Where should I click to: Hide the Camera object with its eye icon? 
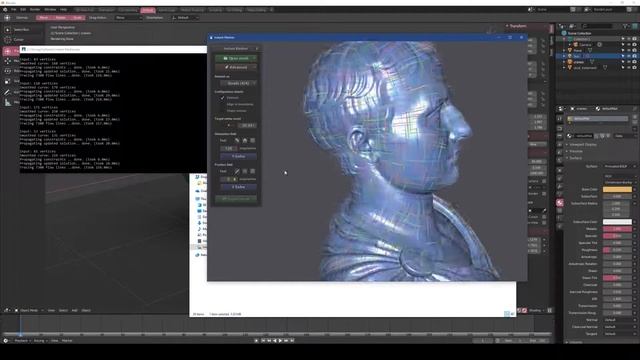coord(629,44)
